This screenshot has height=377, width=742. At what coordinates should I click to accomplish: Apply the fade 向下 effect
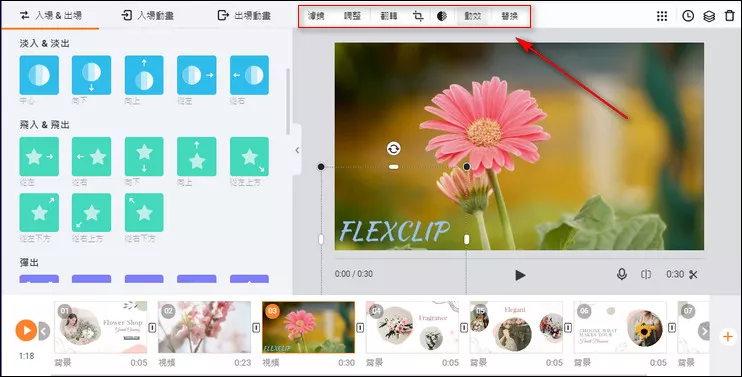[91, 75]
